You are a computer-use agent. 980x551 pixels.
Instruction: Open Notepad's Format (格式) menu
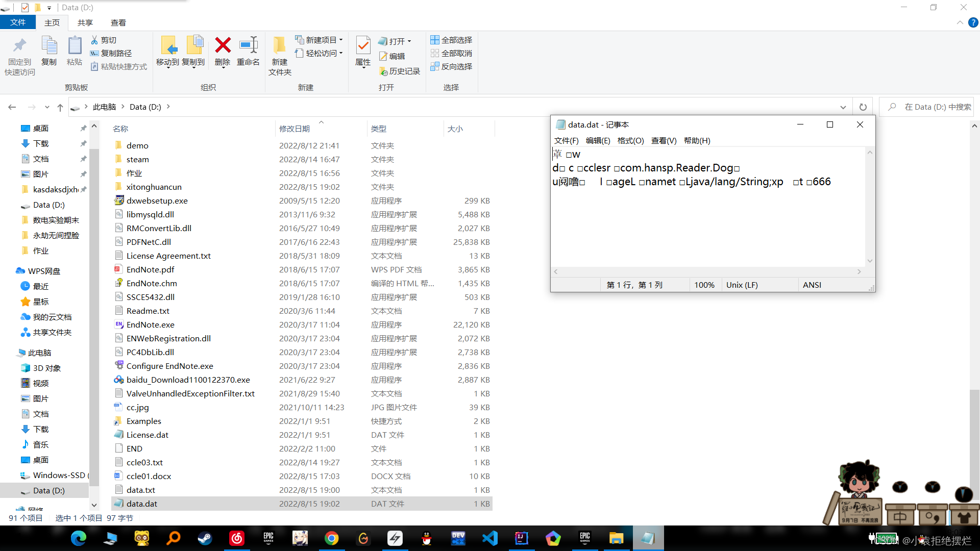[630, 140]
